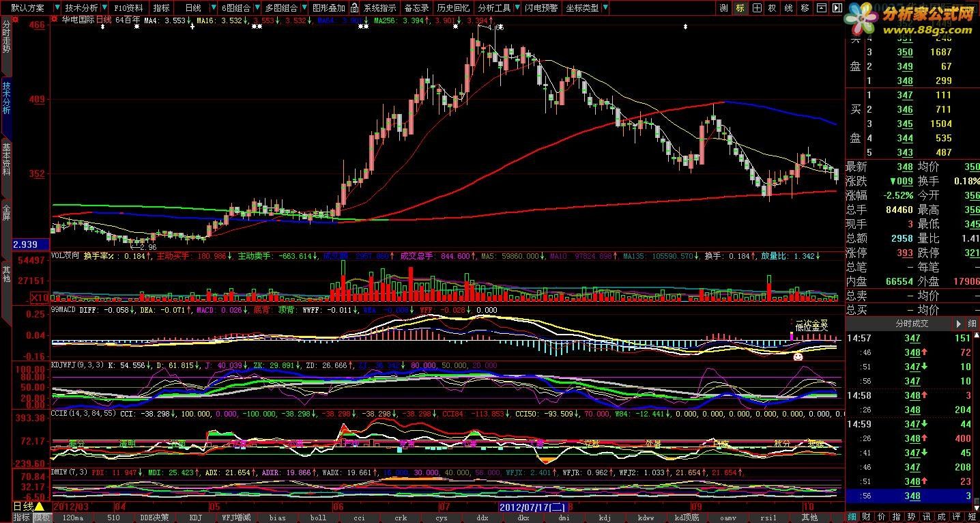The image size is (980, 523).
Task: Click the 细 detail icon at bottom right
Action: tap(851, 517)
